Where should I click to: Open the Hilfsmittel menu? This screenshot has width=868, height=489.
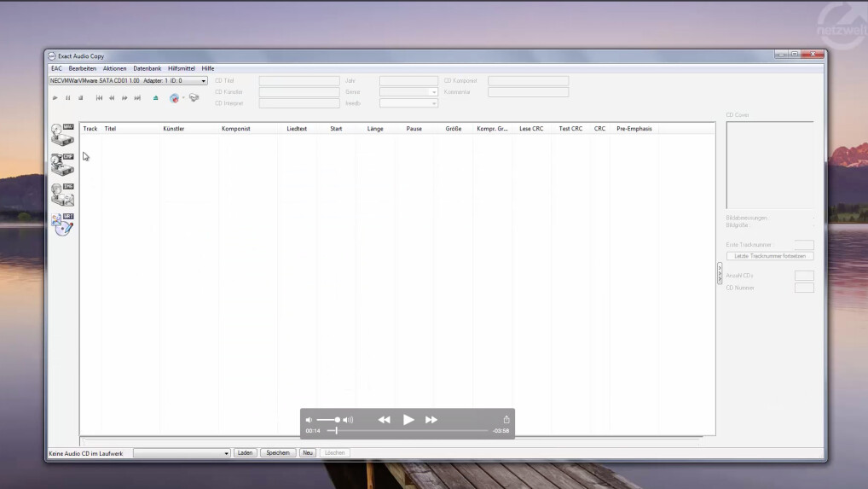pyautogui.click(x=182, y=68)
